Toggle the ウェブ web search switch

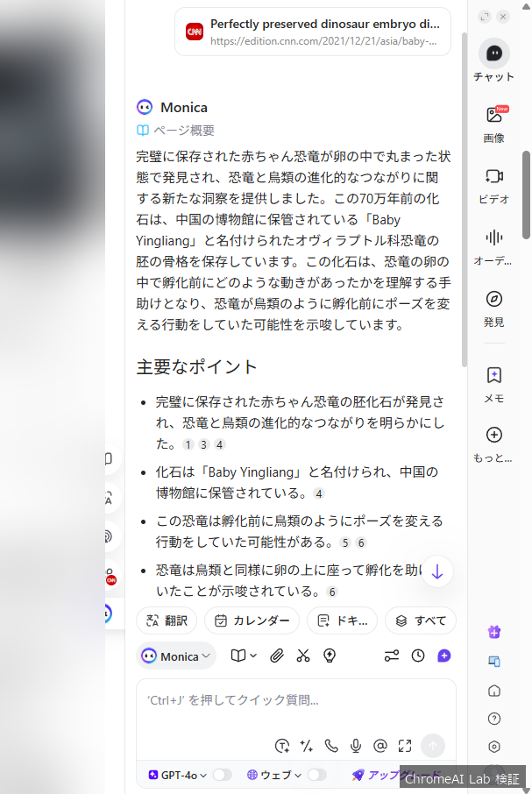pos(317,775)
